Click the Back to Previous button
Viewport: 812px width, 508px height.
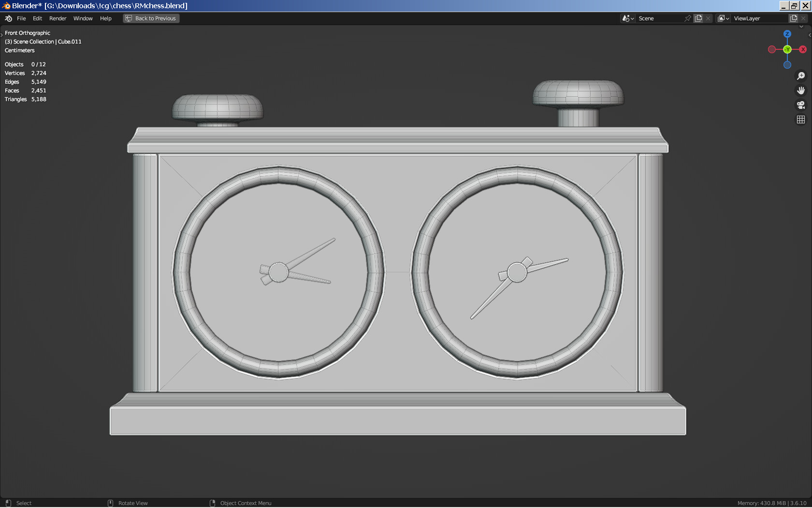click(151, 18)
